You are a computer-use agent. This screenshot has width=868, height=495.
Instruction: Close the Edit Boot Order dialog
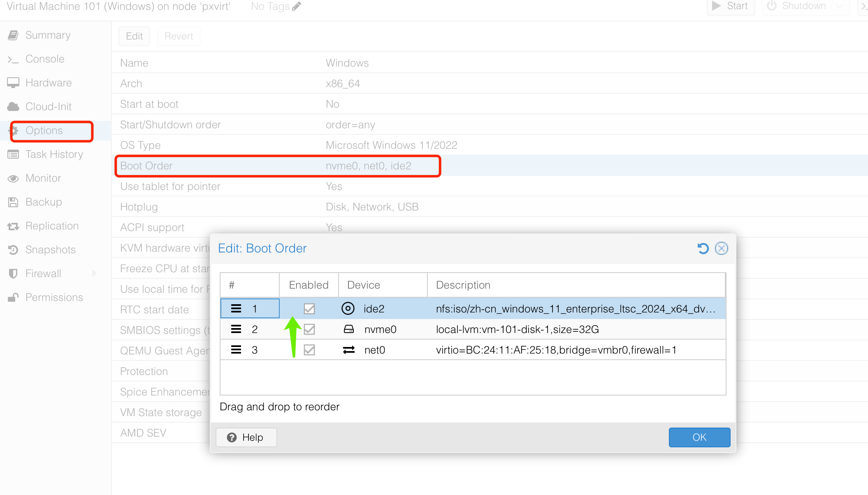(x=722, y=248)
